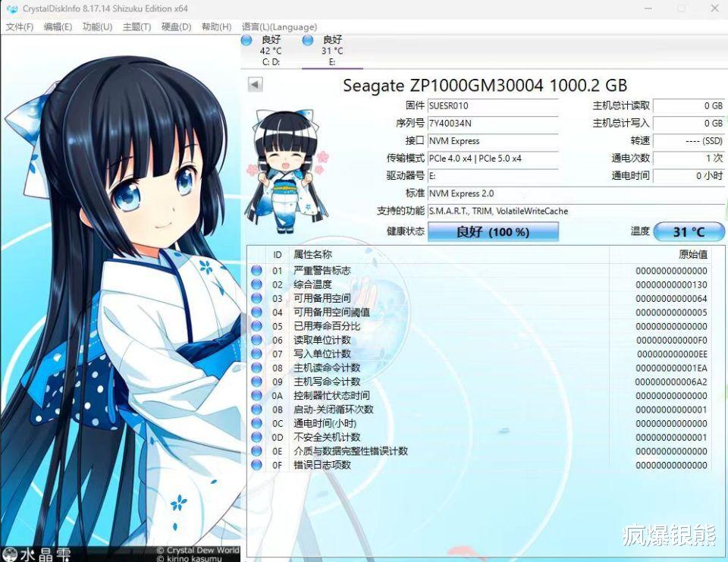Image resolution: width=728 pixels, height=562 pixels.
Task: Click the interface field NVM Express
Action: [x=493, y=141]
